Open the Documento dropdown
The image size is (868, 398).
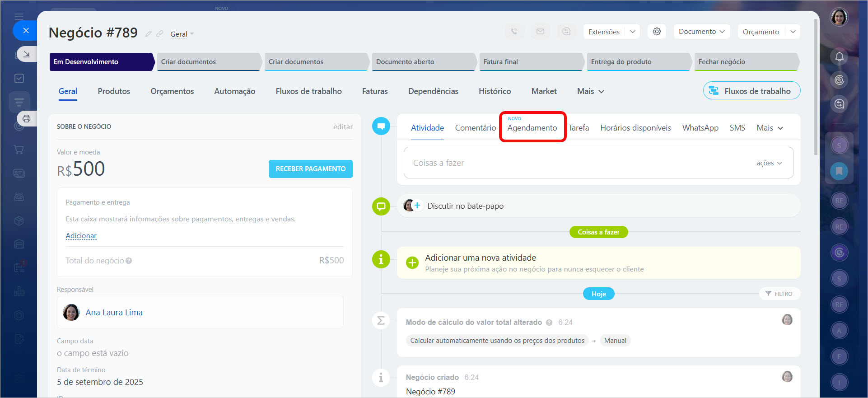pos(701,32)
